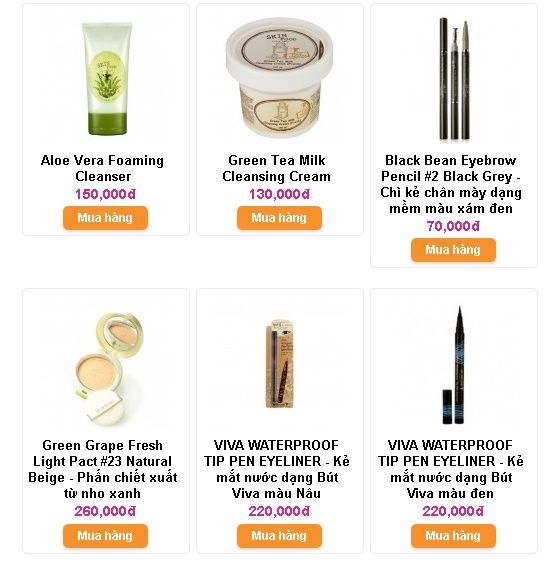Buy the Viva eyeliner màu đen
549x571 pixels.
453,536
